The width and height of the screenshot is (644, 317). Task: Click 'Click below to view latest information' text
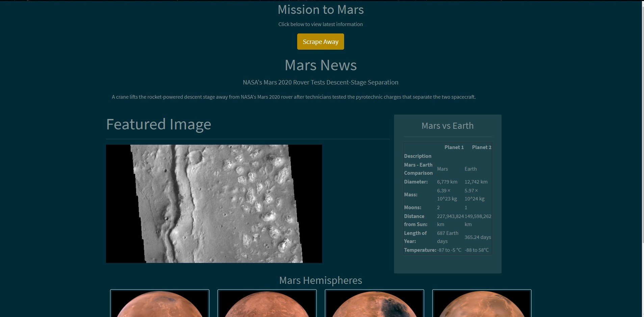pos(320,24)
